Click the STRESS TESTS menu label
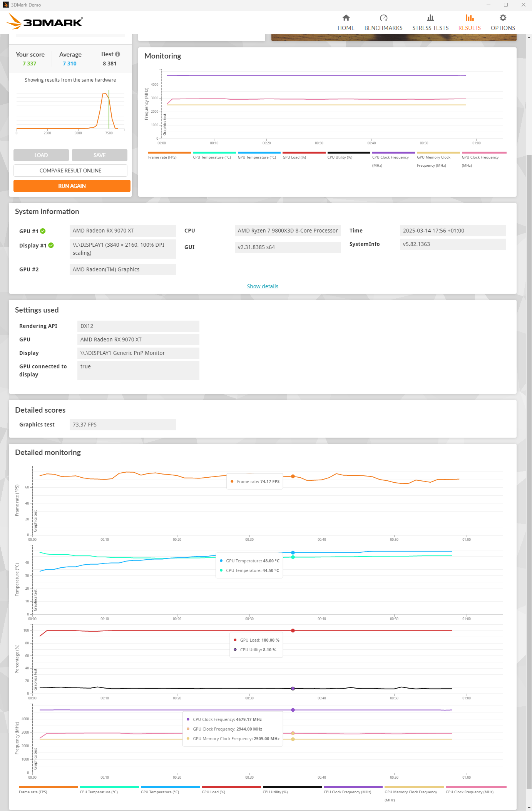The height and width of the screenshot is (811, 532). tap(430, 28)
